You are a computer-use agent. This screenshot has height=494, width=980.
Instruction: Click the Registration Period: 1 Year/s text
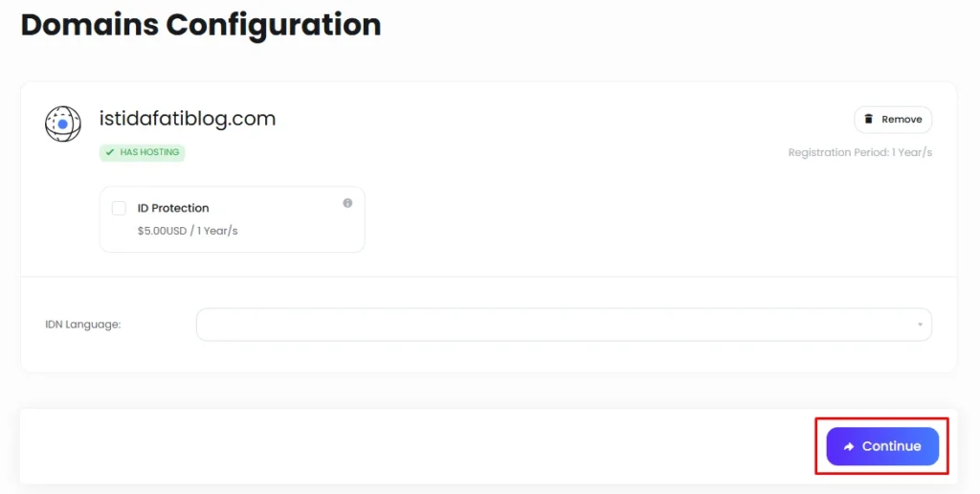(x=859, y=152)
